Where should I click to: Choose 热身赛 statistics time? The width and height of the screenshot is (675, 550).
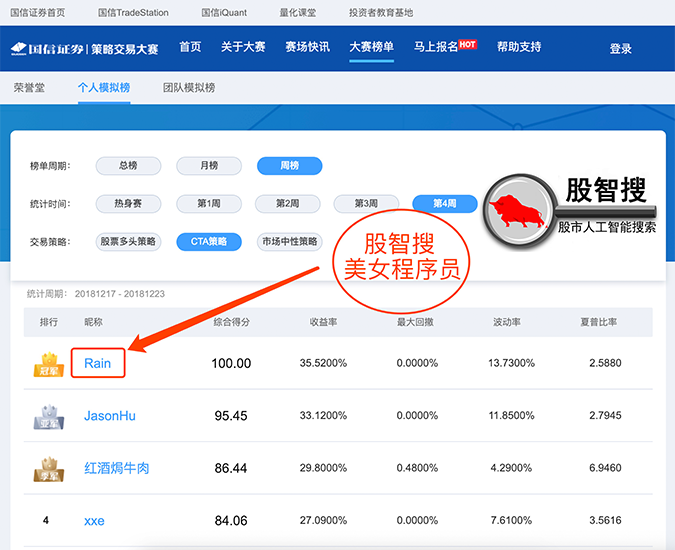click(x=128, y=204)
